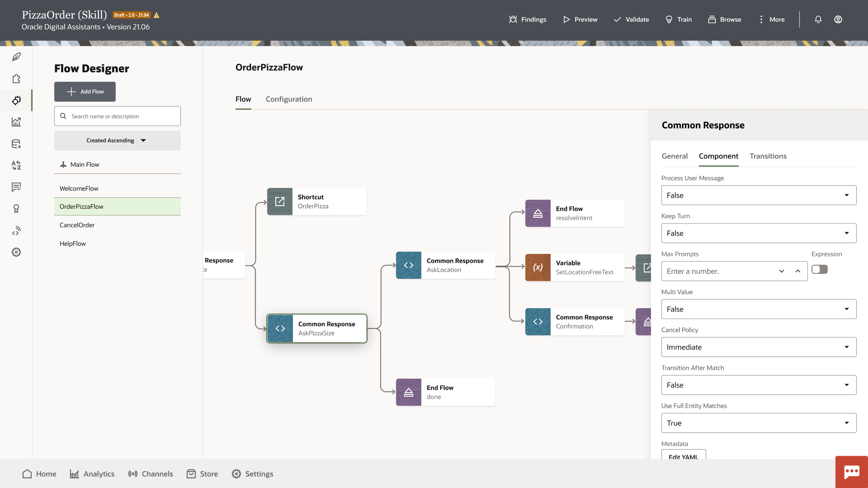Image resolution: width=868 pixels, height=488 pixels.
Task: Open the user profile icon
Action: pos(838,20)
